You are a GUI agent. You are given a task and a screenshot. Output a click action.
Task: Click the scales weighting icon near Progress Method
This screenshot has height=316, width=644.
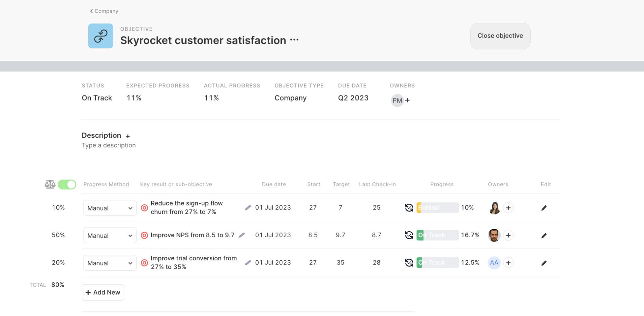(x=49, y=184)
